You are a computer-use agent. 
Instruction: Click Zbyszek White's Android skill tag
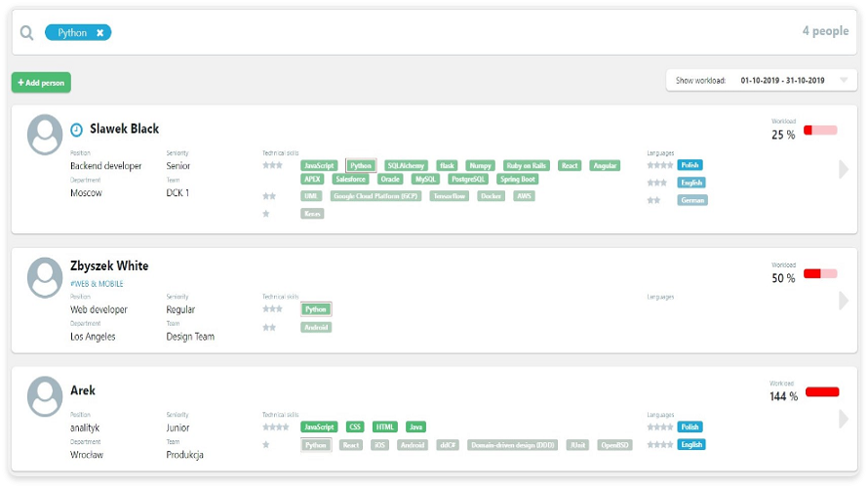coord(316,328)
